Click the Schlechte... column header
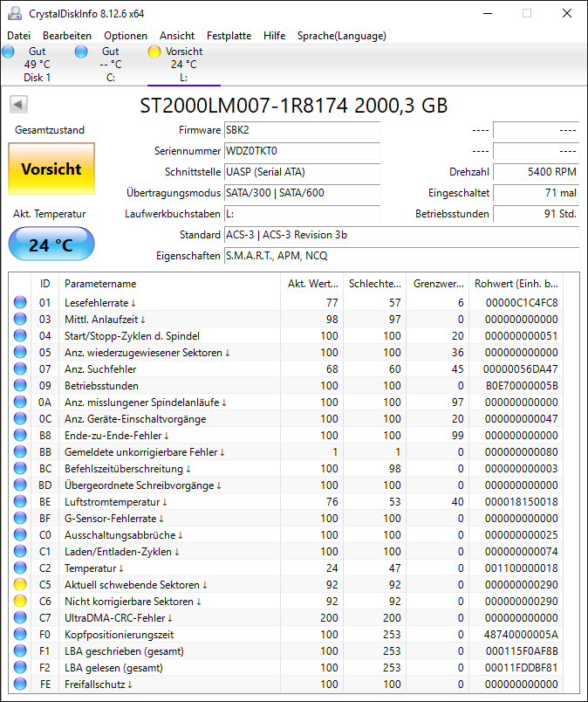588x702 pixels. click(374, 284)
